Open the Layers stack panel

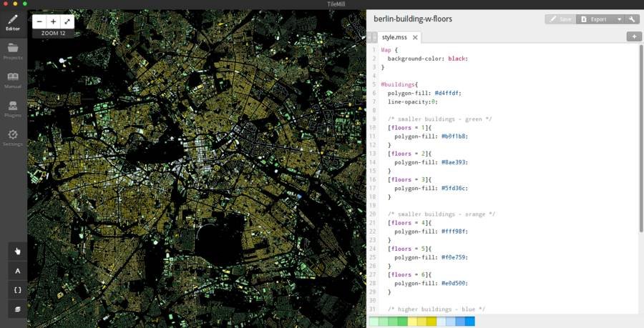click(x=18, y=309)
